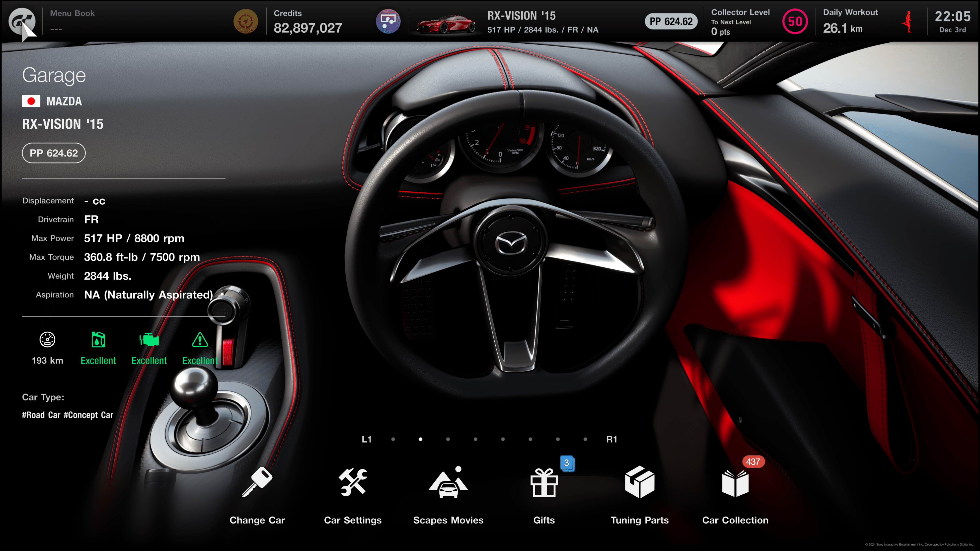Click the green oil condition icon
Viewport: 980px width, 551px height.
[x=98, y=339]
